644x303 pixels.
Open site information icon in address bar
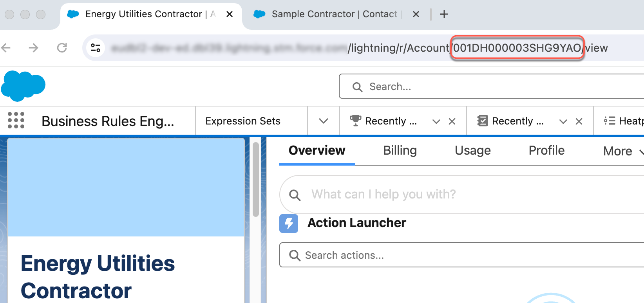96,48
